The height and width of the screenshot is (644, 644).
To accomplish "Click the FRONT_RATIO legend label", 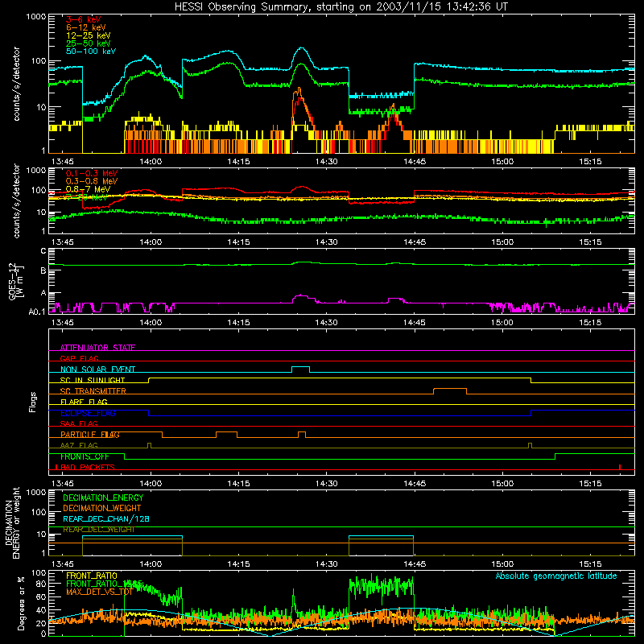I will point(92,576).
